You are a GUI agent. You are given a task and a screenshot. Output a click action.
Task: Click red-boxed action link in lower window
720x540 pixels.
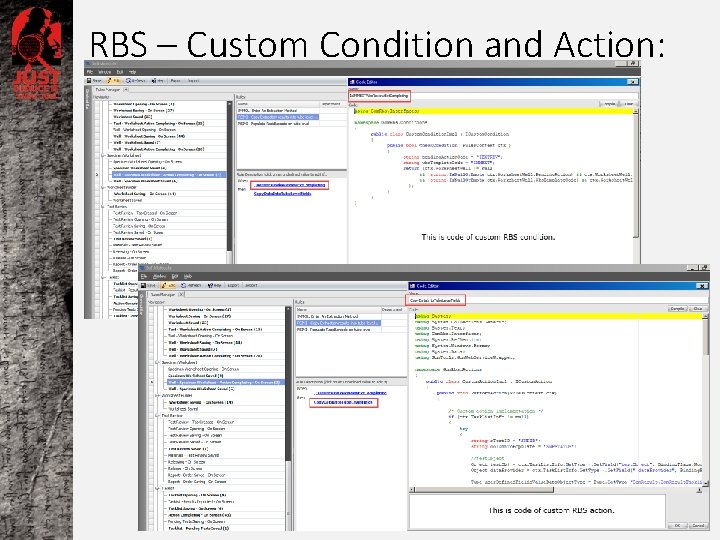343,402
